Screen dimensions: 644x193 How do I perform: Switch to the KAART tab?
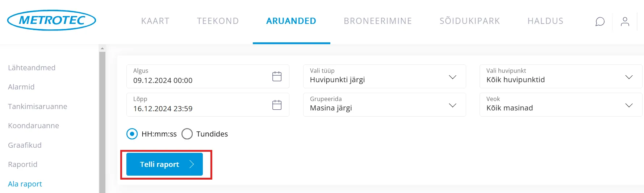(x=155, y=21)
